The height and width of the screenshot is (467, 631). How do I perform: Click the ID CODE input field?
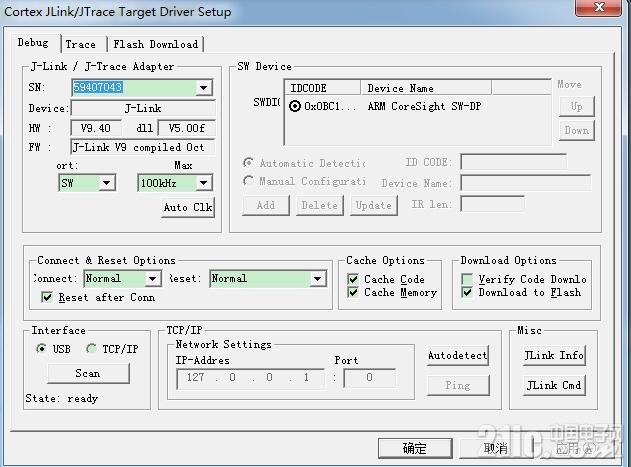513,162
